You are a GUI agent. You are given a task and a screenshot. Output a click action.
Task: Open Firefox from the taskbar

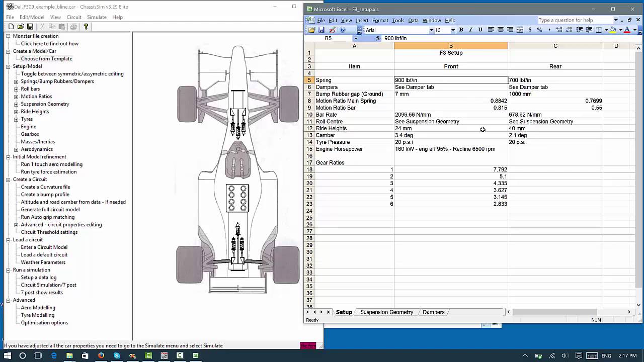click(101, 355)
